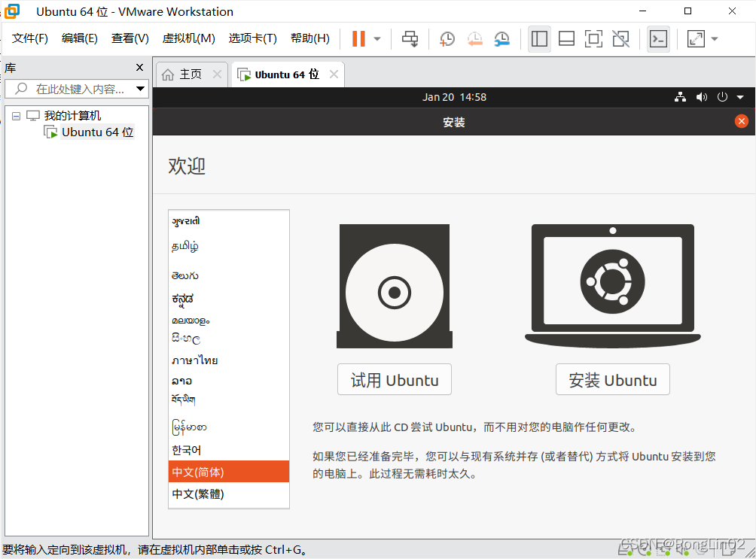This screenshot has height=559, width=756.
Task: Toggle the thumbnail bar view icon
Action: point(566,38)
